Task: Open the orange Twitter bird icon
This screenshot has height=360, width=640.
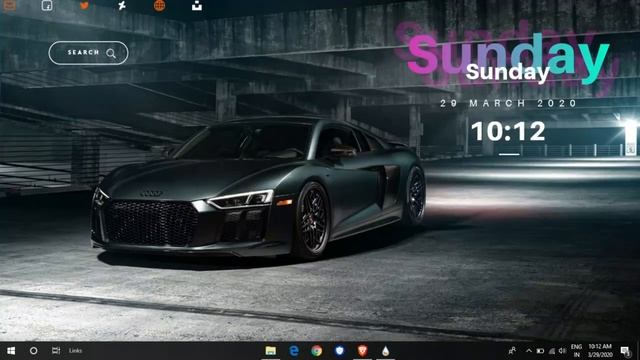Action: click(x=84, y=5)
